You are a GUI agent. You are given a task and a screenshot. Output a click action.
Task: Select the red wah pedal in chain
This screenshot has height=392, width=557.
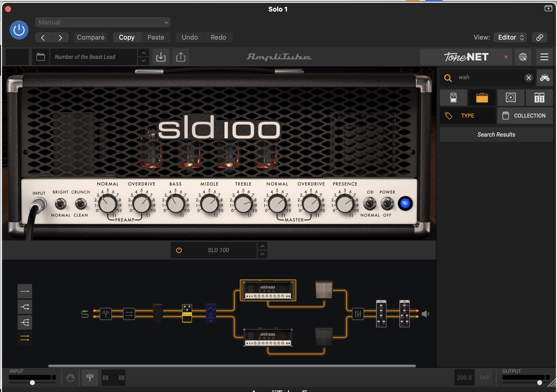pyautogui.click(x=158, y=313)
